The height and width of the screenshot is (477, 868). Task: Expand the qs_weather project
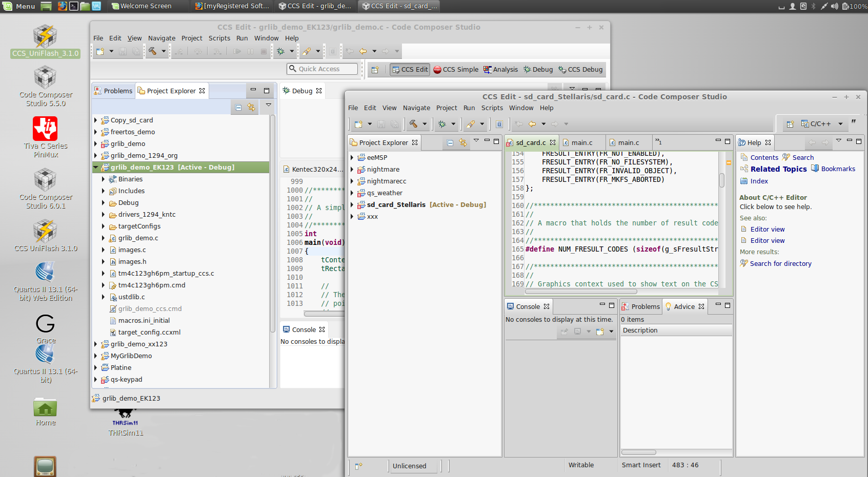click(x=352, y=193)
